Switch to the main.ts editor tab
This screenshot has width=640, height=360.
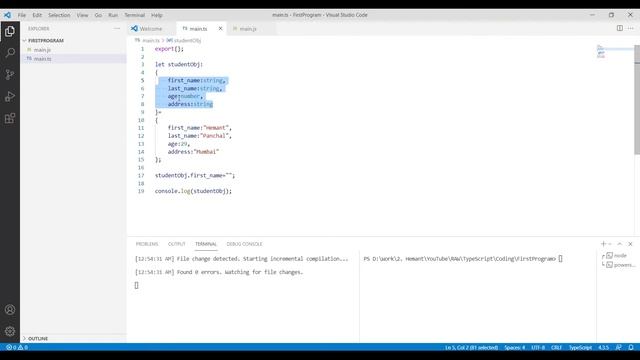[x=198, y=29]
